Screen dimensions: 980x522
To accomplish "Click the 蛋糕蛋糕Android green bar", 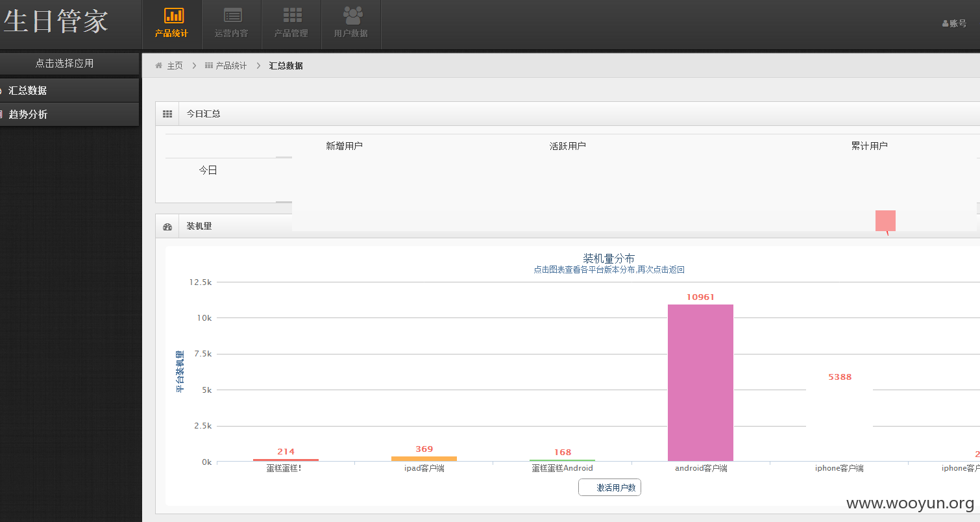I will coord(562,460).
